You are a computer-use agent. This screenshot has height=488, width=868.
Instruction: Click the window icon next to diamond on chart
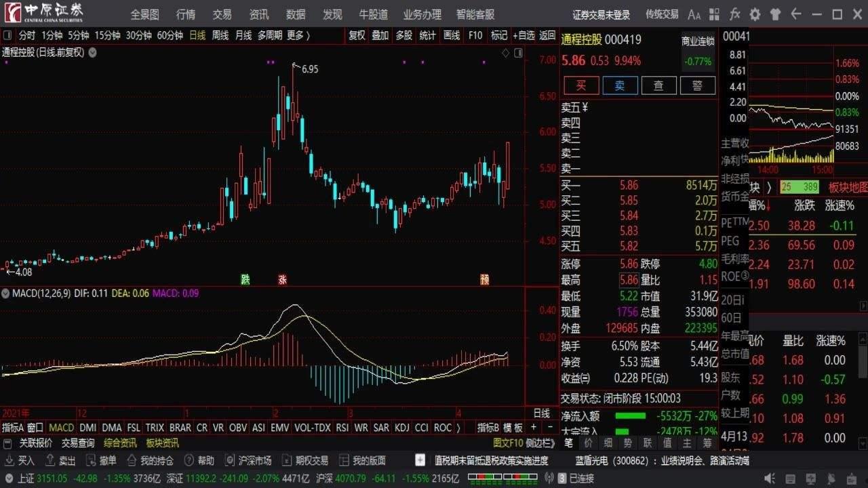point(519,52)
